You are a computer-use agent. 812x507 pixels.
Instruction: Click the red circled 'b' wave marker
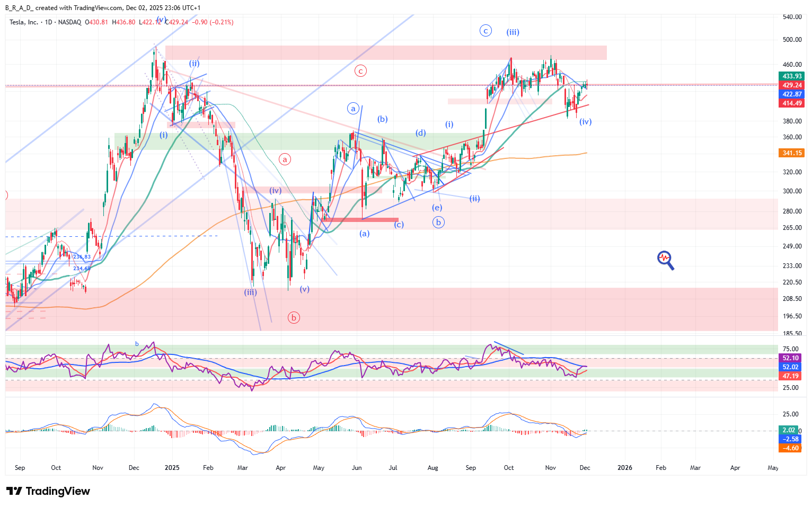pyautogui.click(x=294, y=317)
